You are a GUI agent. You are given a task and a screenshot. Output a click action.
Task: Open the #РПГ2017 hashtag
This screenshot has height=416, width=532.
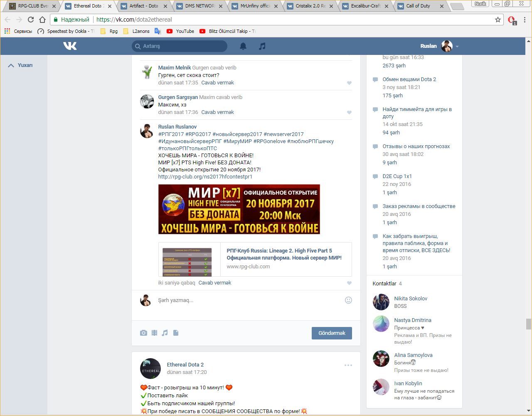click(x=171, y=134)
